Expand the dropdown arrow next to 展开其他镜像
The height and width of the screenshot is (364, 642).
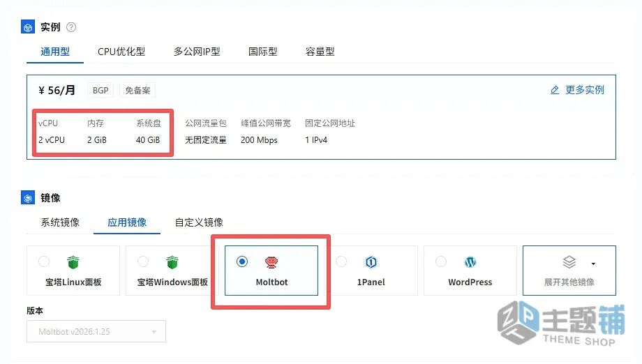click(x=593, y=264)
